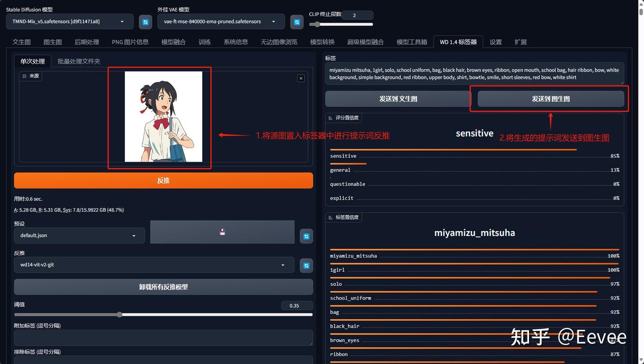Viewport: 644px width, 364px height.
Task: Click 发送到 图生图 button
Action: pyautogui.click(x=551, y=98)
